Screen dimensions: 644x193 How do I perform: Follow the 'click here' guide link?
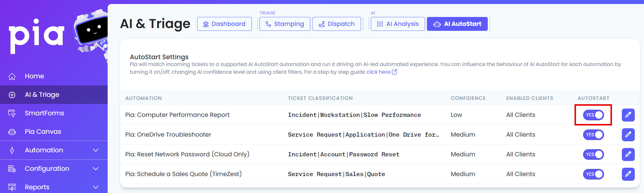(x=378, y=72)
